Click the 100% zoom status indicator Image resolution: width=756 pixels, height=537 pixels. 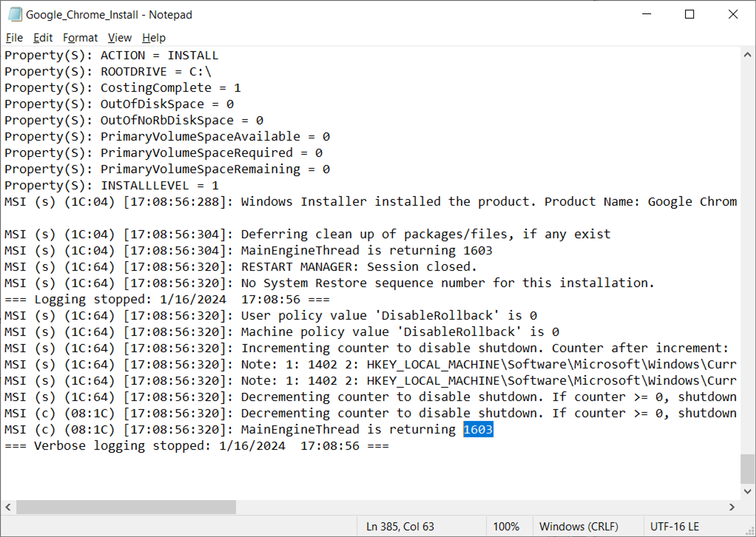(506, 526)
